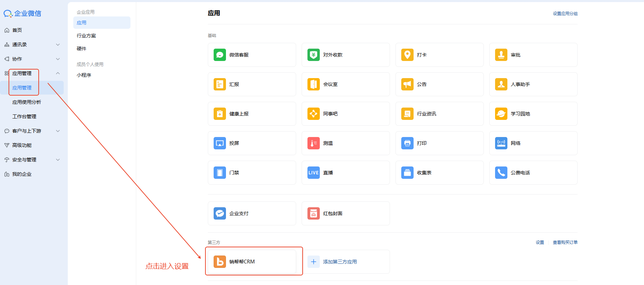Open the 会议室 door icon
The image size is (644, 285).
(x=313, y=84)
